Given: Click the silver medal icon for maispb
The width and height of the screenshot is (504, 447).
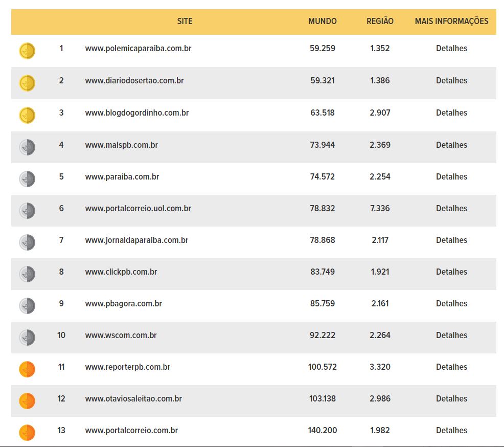Looking at the screenshot, I should pyautogui.click(x=27, y=147).
